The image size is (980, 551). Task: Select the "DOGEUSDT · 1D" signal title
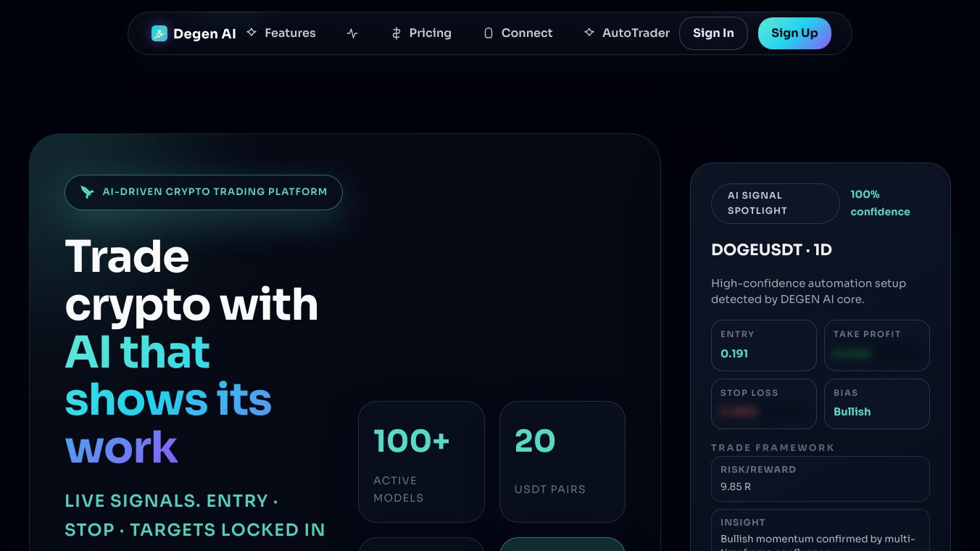(x=771, y=250)
